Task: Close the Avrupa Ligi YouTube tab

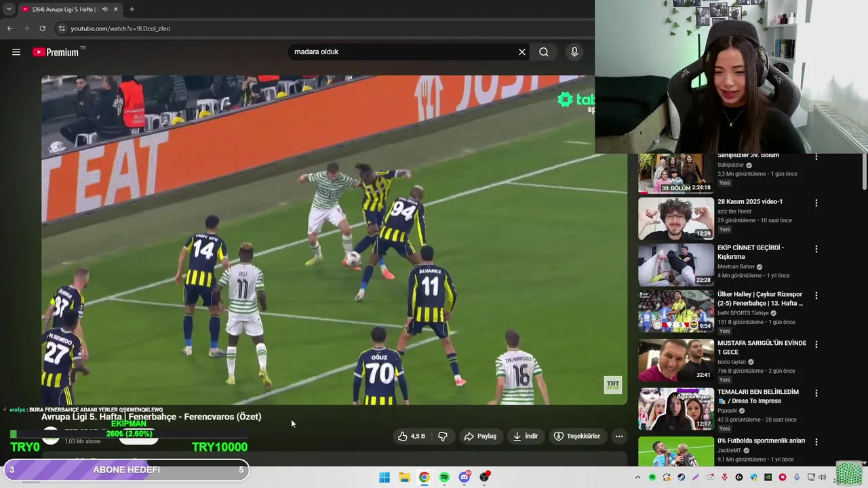Action: (115, 9)
